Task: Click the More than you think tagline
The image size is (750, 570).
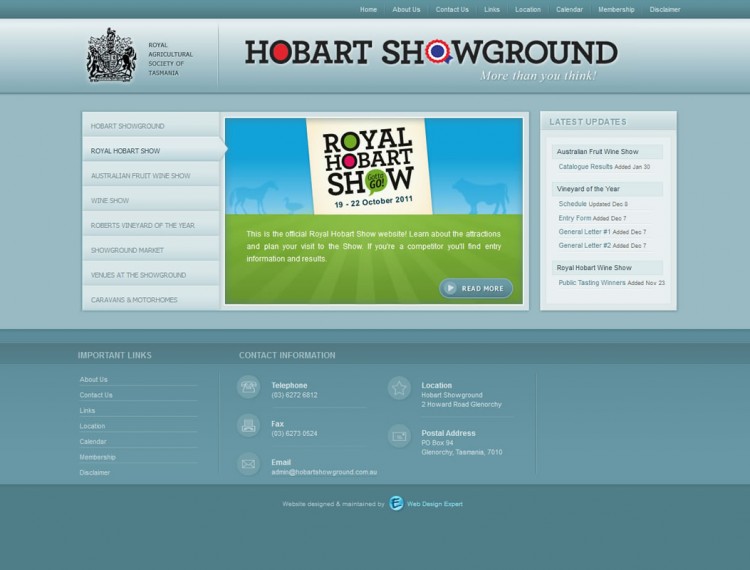Action: [x=539, y=76]
